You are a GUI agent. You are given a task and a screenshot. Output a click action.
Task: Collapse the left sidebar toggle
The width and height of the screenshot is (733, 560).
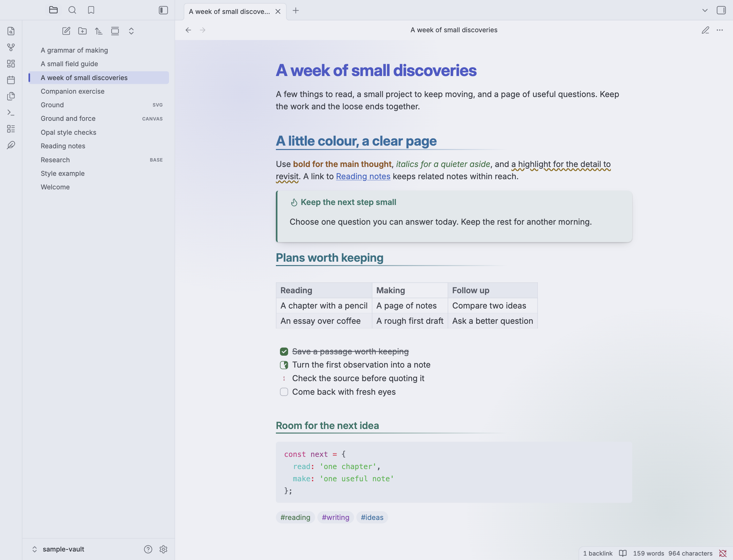[163, 10]
